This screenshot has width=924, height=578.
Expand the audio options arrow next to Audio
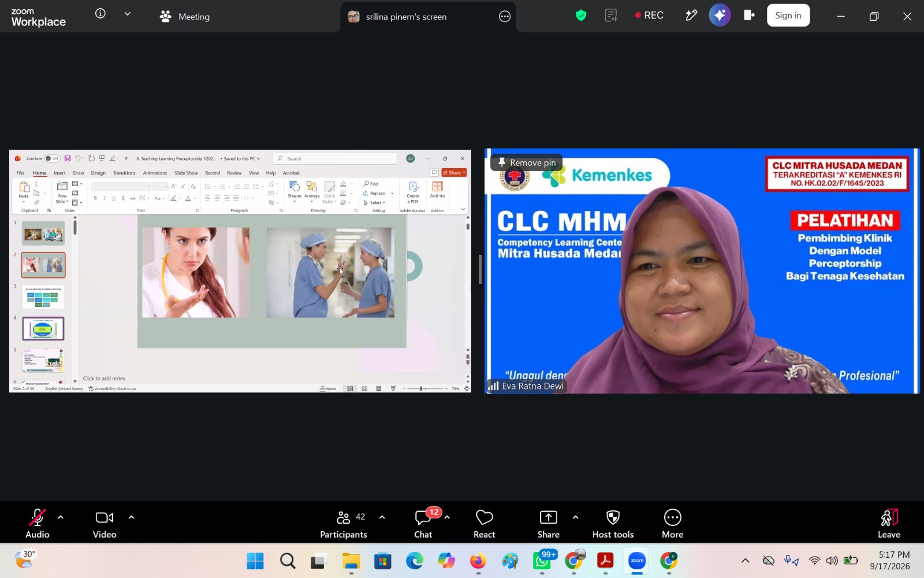[61, 517]
